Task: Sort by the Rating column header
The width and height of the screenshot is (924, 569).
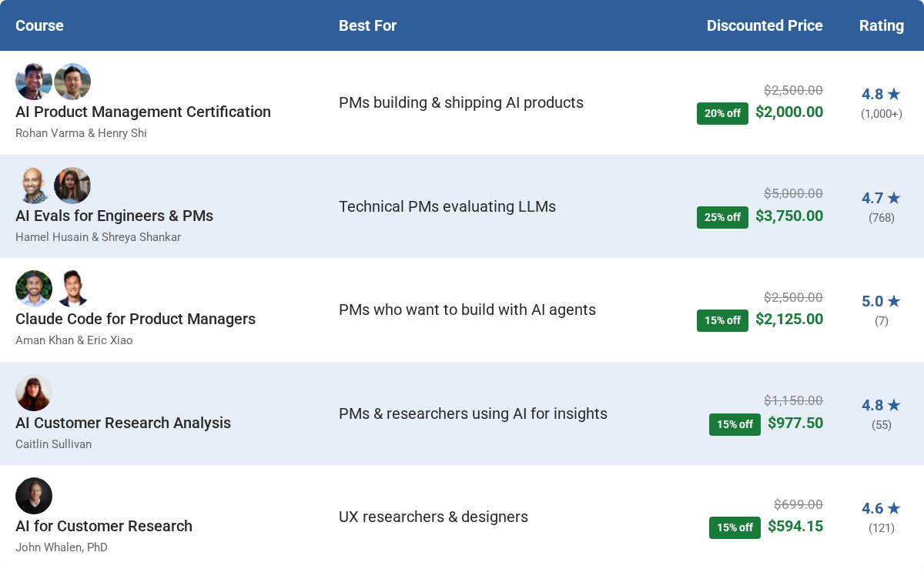Action: [x=882, y=25]
